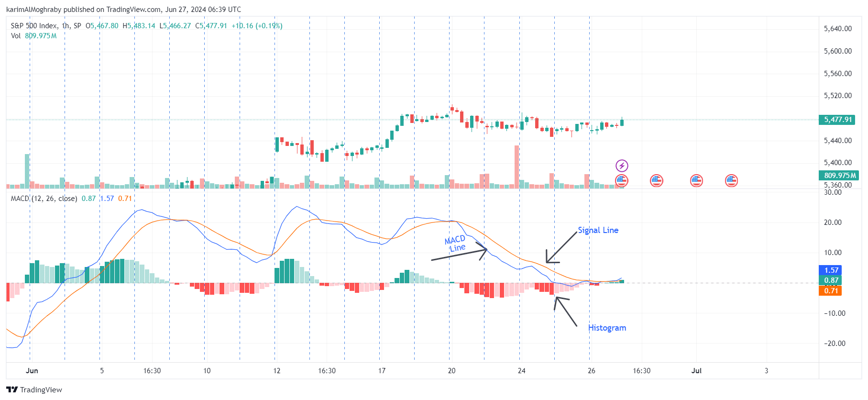This screenshot has width=868, height=400.
Task: Click the 10.00 MACD axis label
Action: [x=833, y=253]
